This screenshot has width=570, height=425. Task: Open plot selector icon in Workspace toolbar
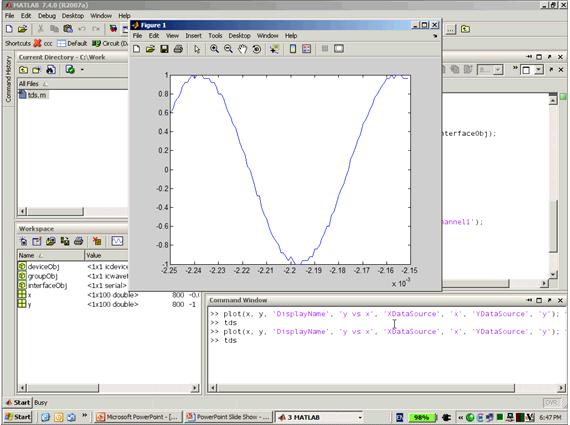click(117, 241)
